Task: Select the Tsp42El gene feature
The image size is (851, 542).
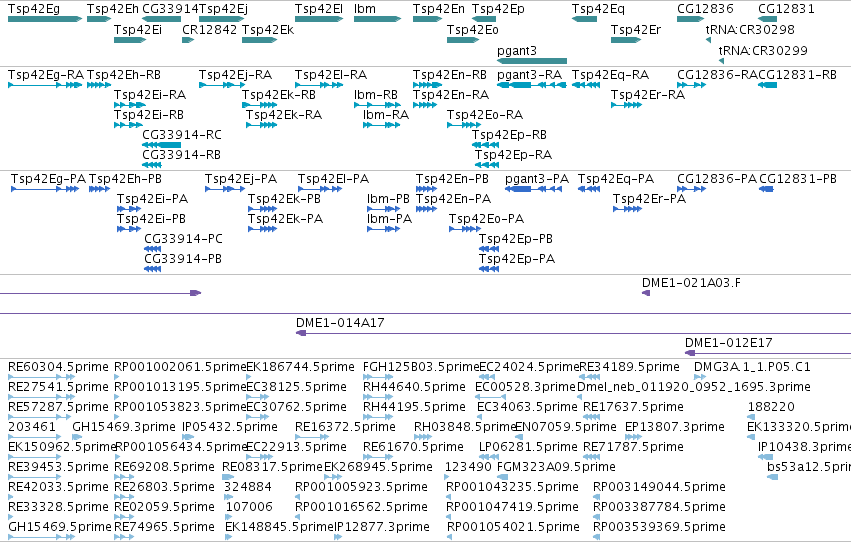Action: (x=319, y=19)
